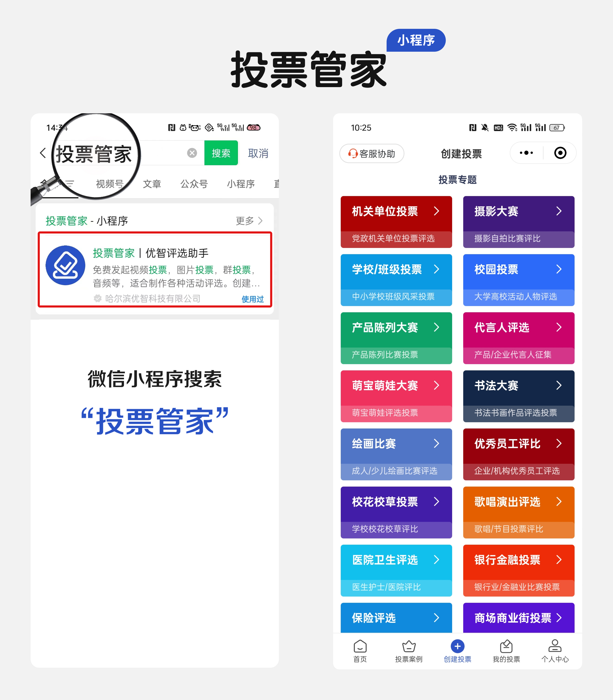Tap the green 搜索 button

(x=221, y=153)
